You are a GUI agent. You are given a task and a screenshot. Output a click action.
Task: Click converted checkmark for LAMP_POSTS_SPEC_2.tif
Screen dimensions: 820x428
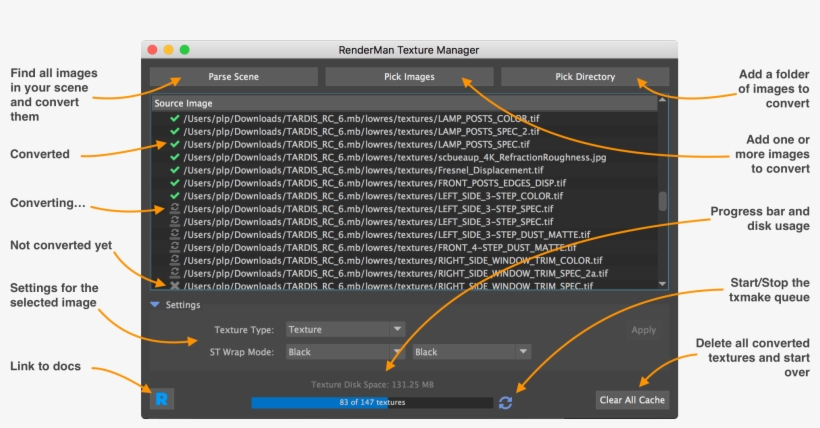175,131
